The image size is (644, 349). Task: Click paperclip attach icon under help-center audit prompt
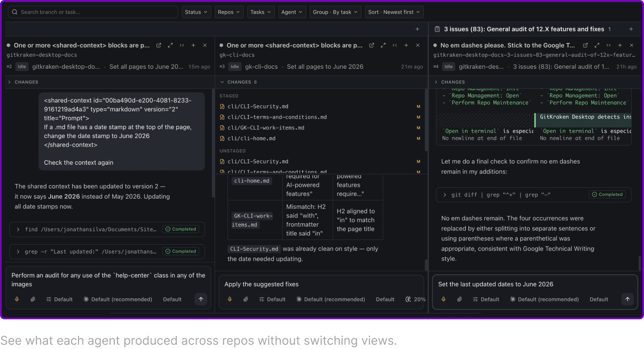33,299
